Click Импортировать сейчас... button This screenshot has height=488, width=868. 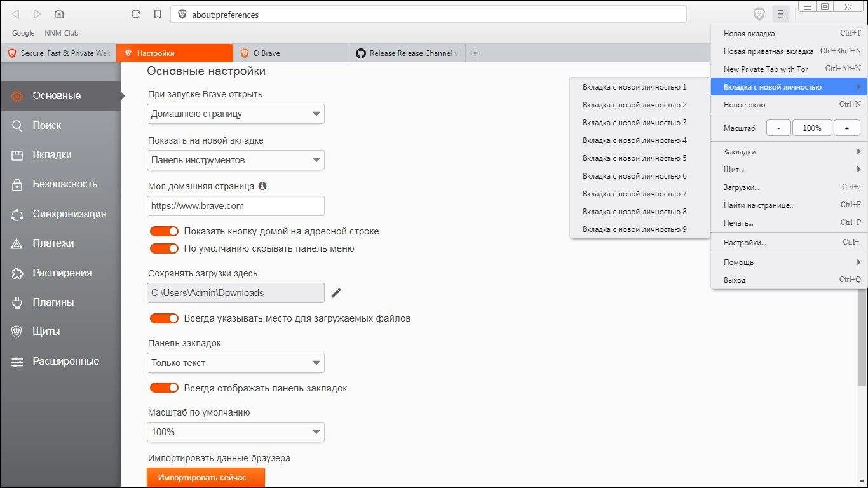pyautogui.click(x=205, y=478)
